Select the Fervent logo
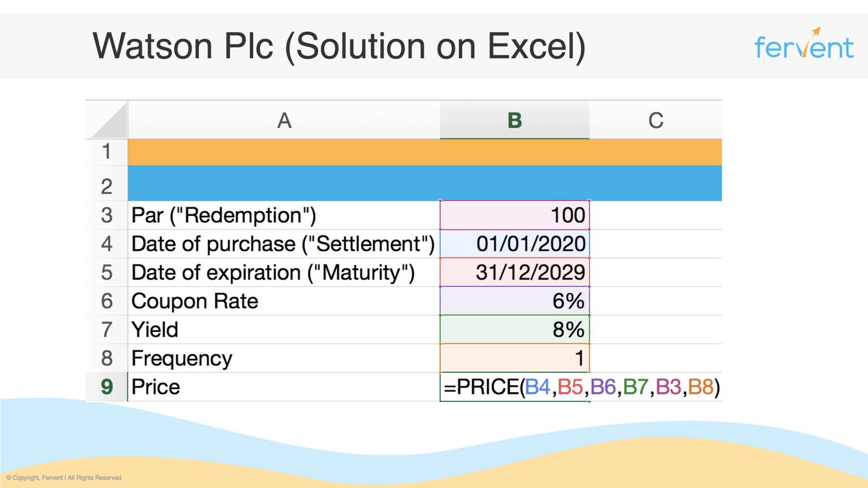This screenshot has width=868, height=488. click(803, 46)
